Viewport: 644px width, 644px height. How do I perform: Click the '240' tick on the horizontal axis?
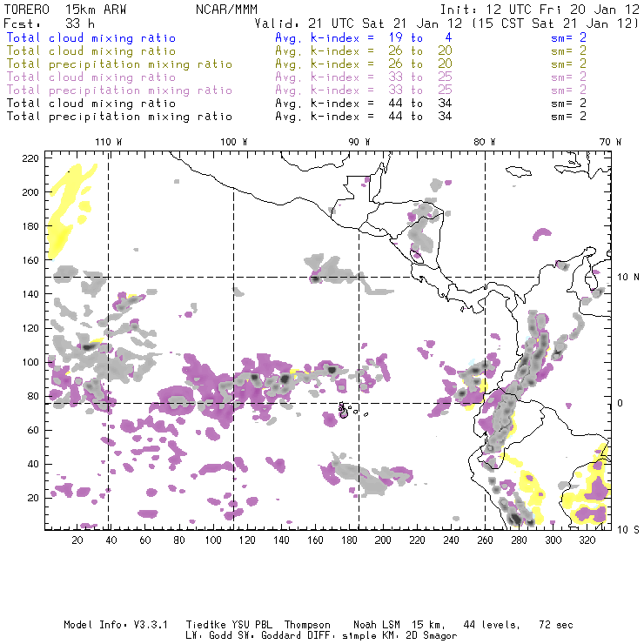[x=451, y=540]
